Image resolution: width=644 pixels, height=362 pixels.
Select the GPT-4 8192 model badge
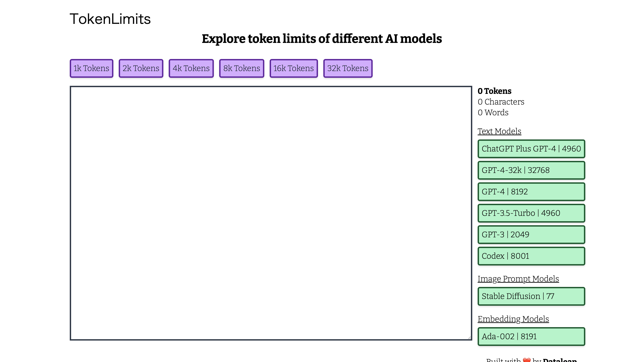531,192
